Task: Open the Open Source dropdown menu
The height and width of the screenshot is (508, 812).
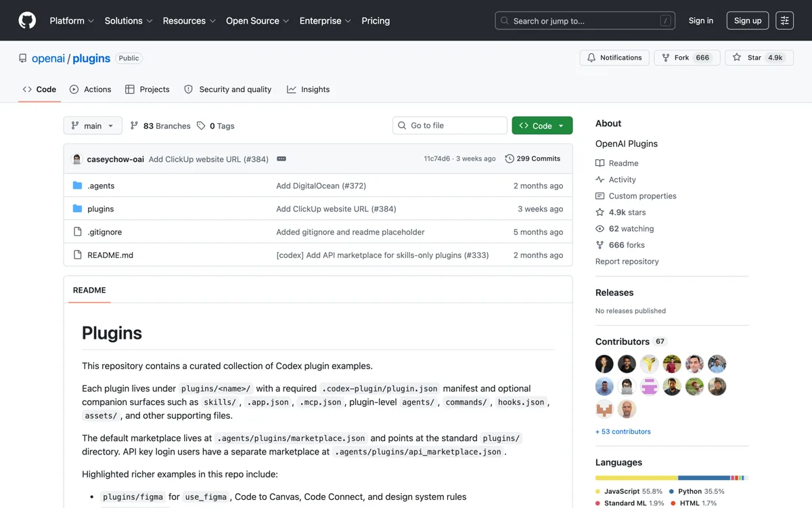Action: pos(257,21)
